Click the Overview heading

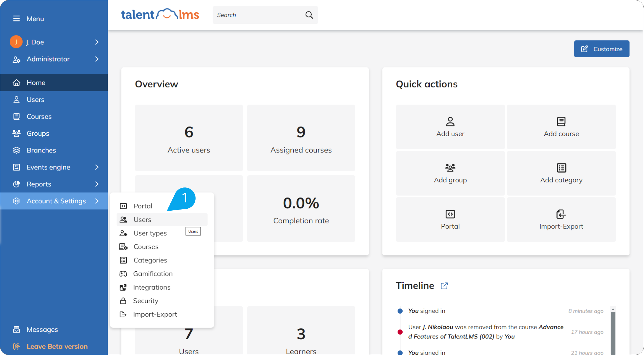[x=156, y=84]
